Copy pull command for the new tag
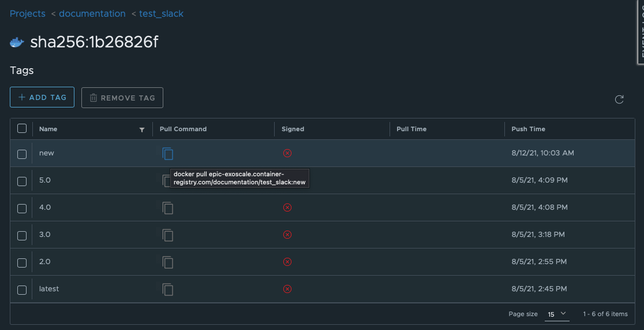644x330 pixels. point(167,154)
